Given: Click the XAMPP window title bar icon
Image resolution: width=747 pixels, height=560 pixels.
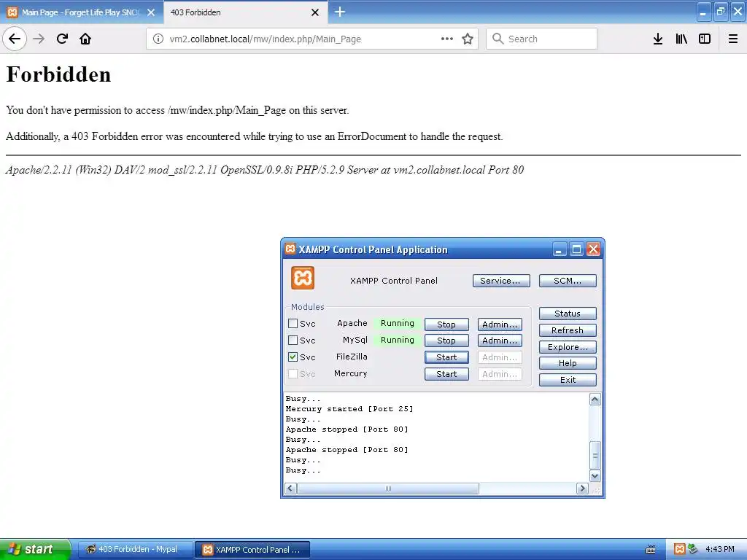Looking at the screenshot, I should coord(290,249).
